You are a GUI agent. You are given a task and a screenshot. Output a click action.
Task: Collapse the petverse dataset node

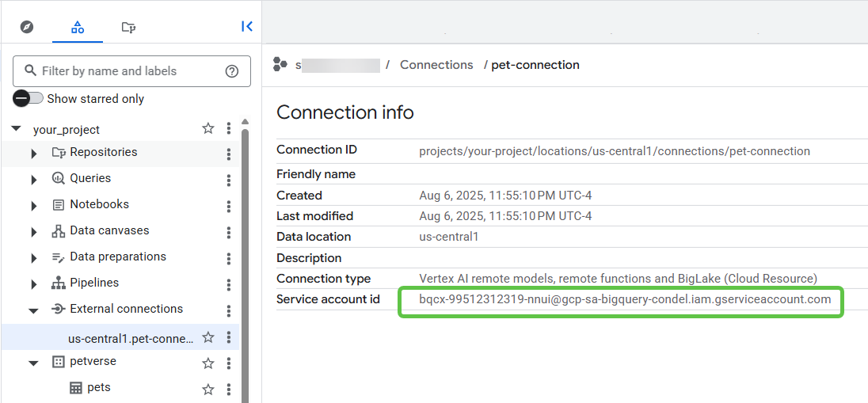(34, 363)
